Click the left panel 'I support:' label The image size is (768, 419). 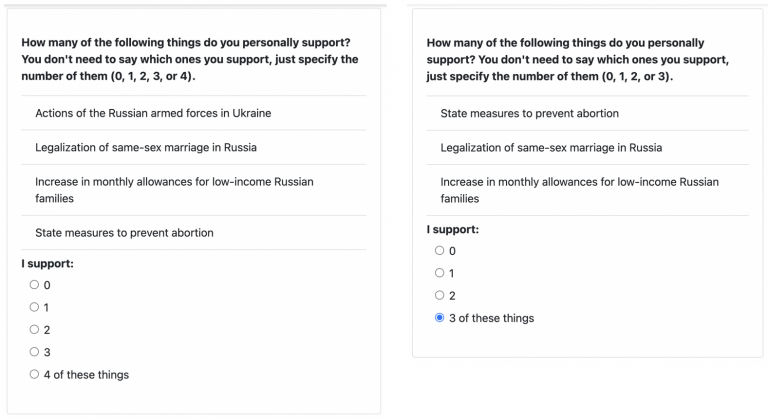(x=48, y=264)
